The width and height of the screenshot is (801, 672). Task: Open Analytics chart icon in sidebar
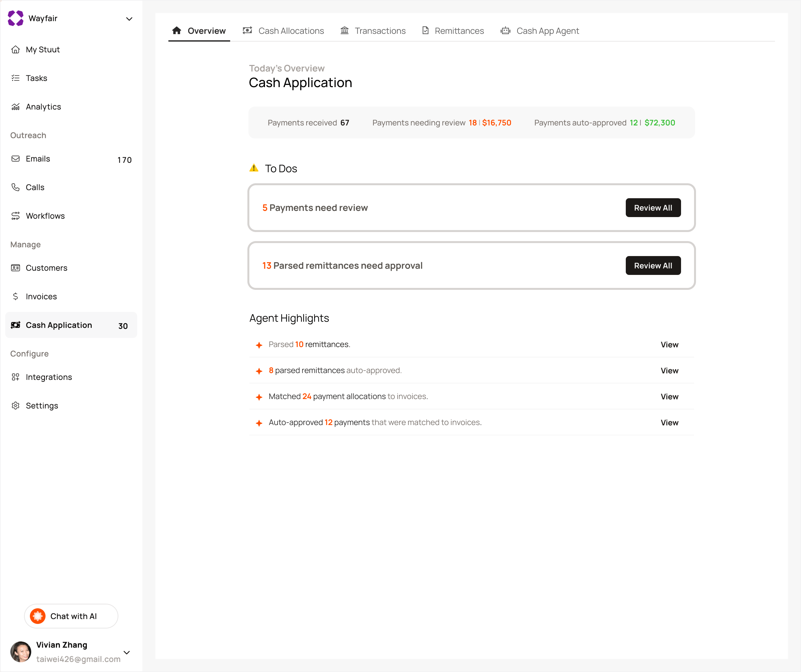(16, 107)
